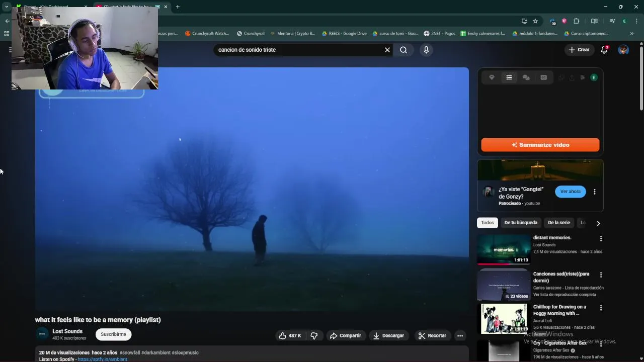The width and height of the screenshot is (644, 362).
Task: Select the list icon in summary panel
Action: click(x=509, y=77)
